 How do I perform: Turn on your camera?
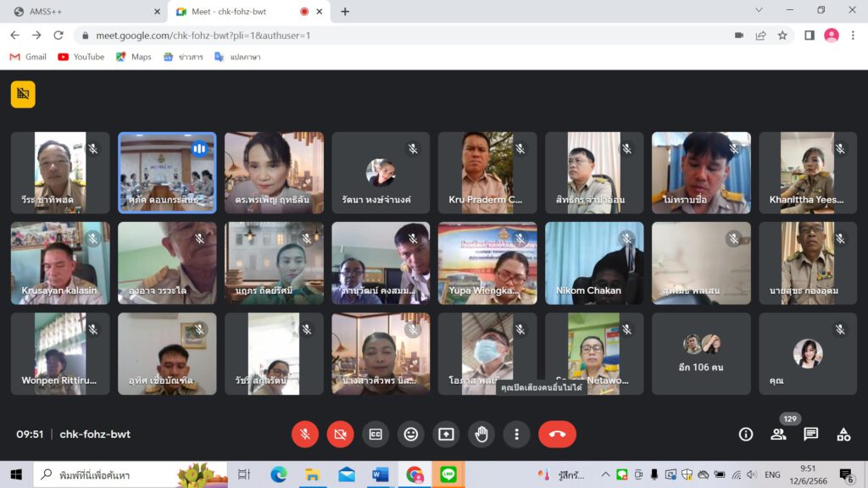tap(340, 434)
